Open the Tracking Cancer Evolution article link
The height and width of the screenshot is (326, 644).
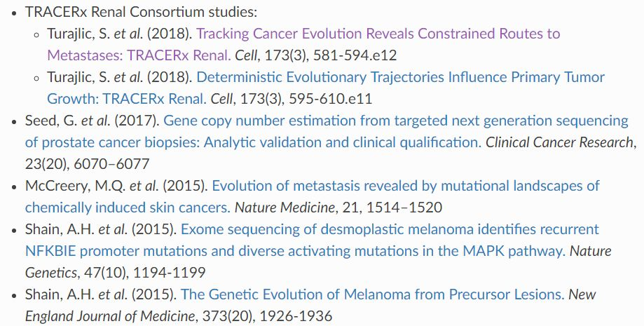tap(378, 33)
